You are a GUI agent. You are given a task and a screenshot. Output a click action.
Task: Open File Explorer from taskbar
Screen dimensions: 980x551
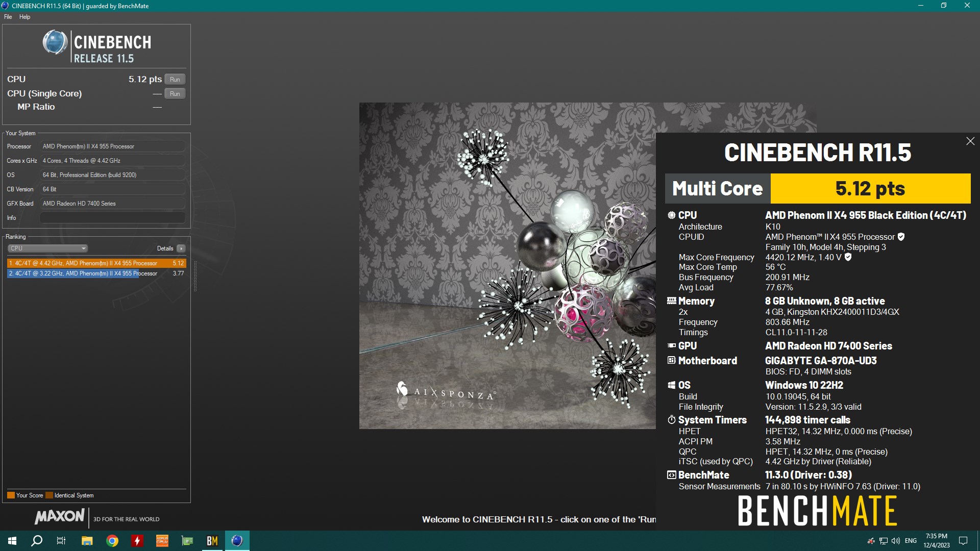click(x=87, y=541)
